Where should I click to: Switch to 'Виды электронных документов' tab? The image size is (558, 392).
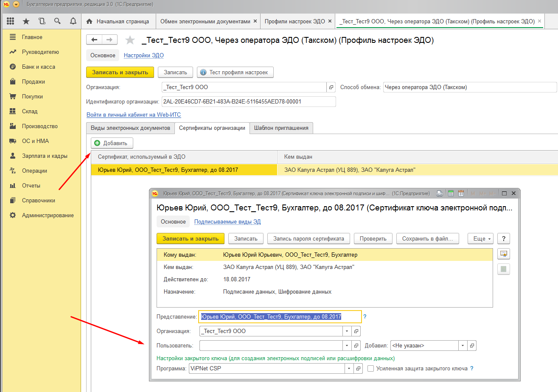point(130,128)
